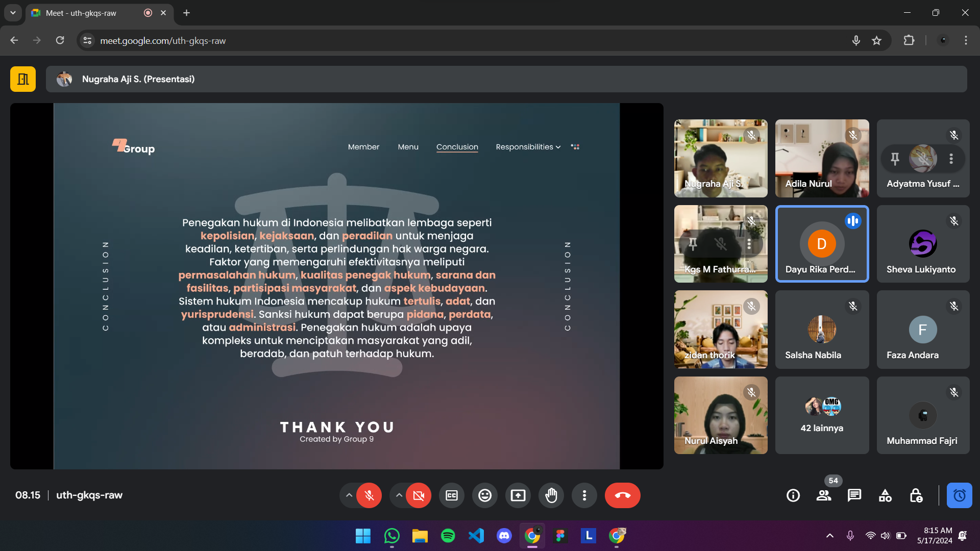Screen dimensions: 980x551
Task: Unmute the microphone in the call bar
Action: (369, 495)
